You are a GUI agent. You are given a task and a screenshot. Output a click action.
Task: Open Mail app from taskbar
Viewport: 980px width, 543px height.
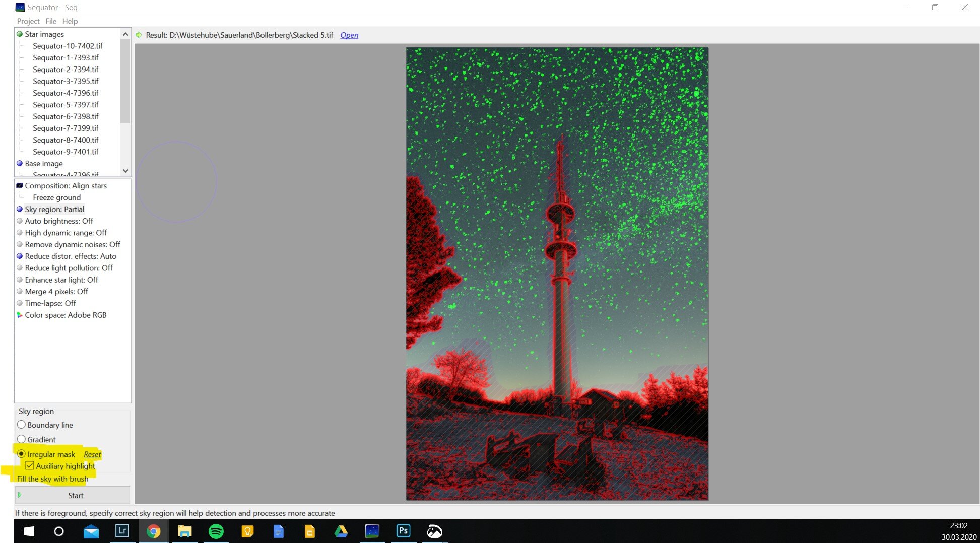point(91,531)
